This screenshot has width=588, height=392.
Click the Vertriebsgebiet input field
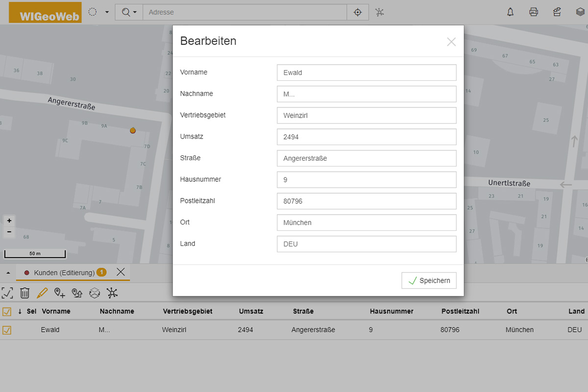(x=367, y=116)
